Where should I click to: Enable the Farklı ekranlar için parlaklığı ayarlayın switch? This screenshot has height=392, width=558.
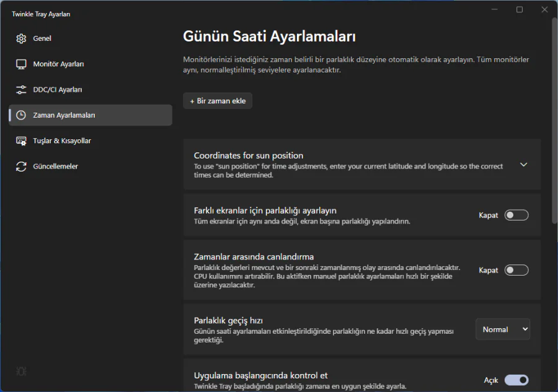516,215
